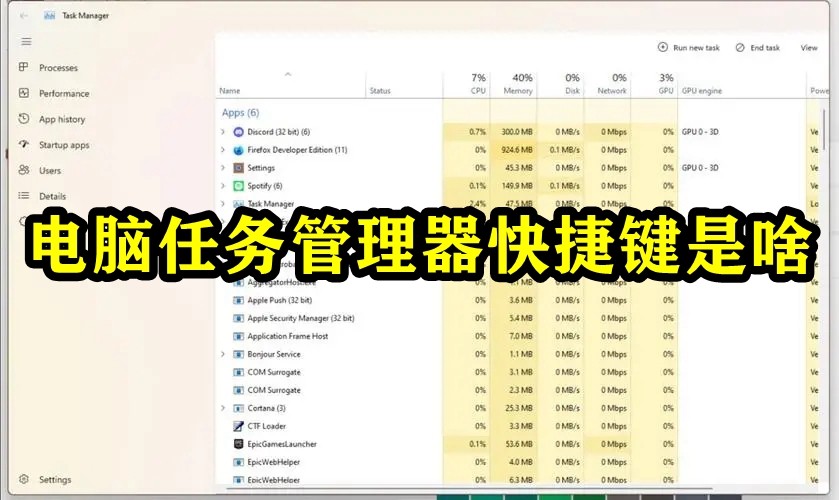
Task: Open the hamburger navigation menu
Action: 26,42
